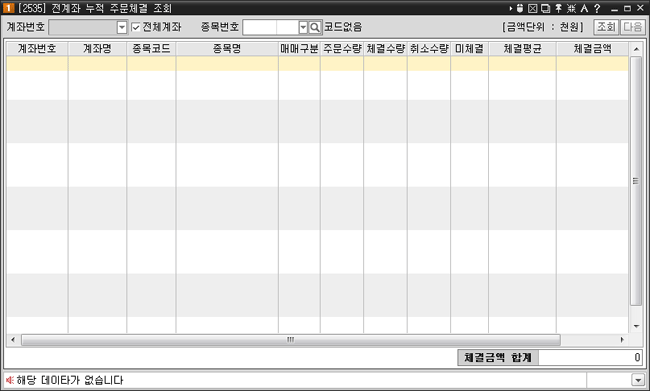Click the 다음 next button

[x=632, y=27]
